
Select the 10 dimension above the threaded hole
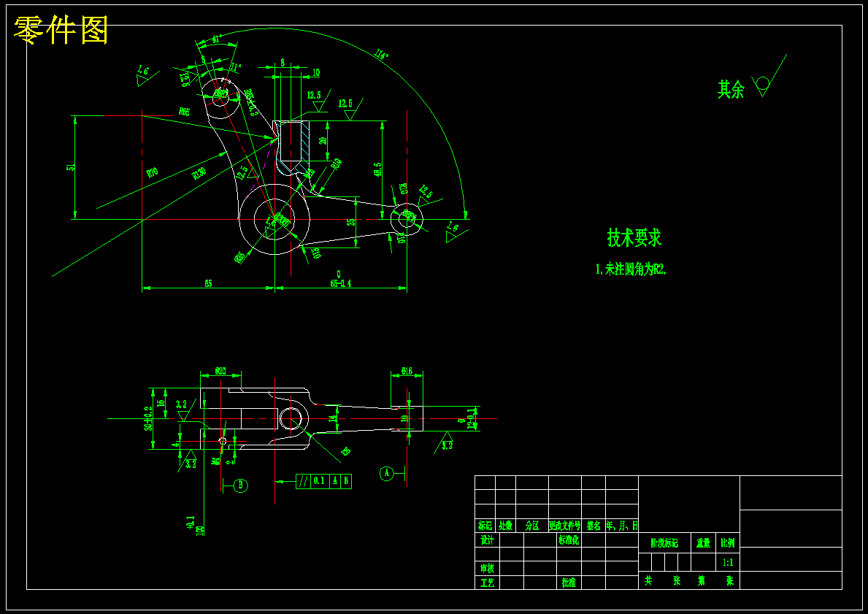316,72
